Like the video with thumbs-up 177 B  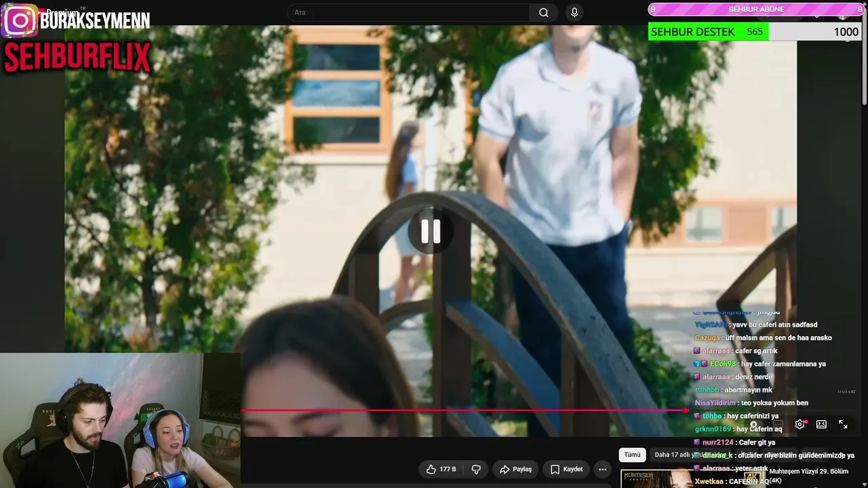tap(441, 469)
